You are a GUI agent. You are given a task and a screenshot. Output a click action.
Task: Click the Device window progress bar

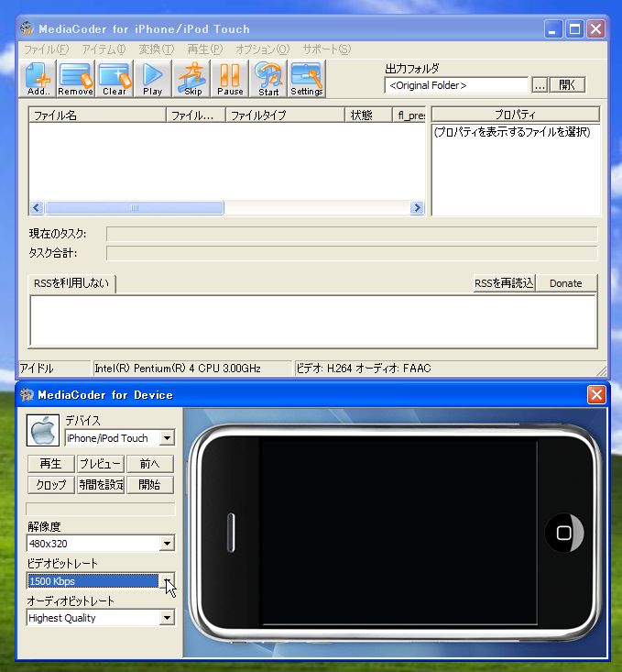tap(101, 509)
